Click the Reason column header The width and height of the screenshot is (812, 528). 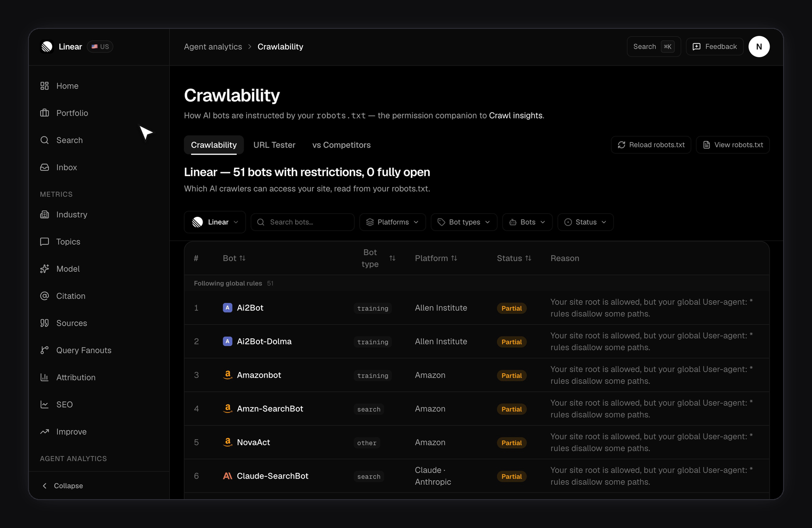click(x=564, y=258)
